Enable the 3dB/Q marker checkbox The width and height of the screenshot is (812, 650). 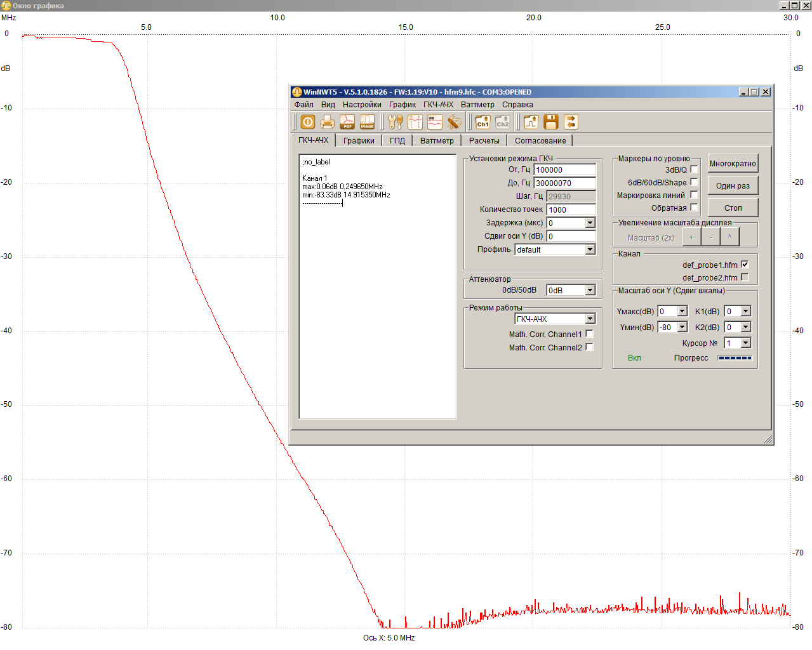pos(694,169)
